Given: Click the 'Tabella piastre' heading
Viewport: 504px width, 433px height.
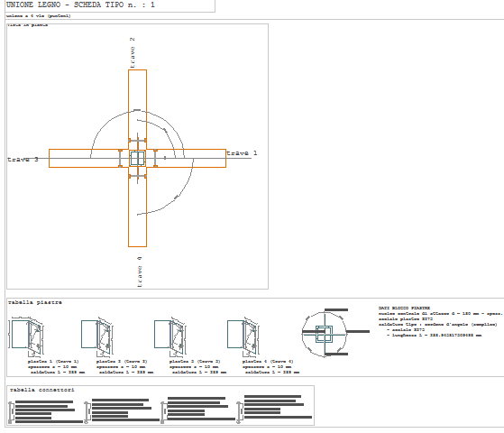Looking at the screenshot, I should (x=35, y=302).
